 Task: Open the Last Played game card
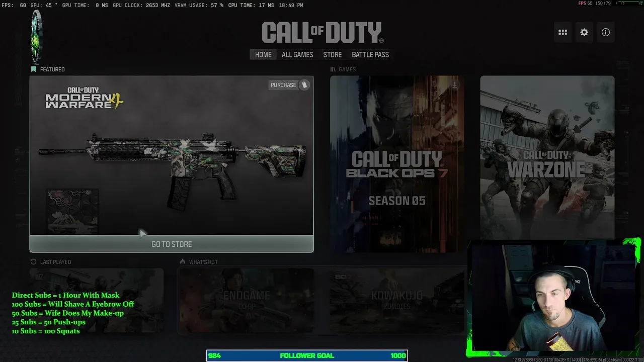[97, 300]
